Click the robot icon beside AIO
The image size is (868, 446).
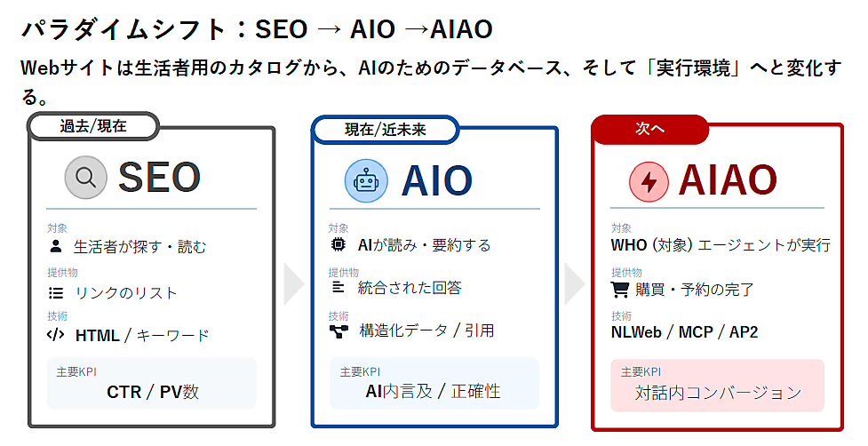pos(366,180)
